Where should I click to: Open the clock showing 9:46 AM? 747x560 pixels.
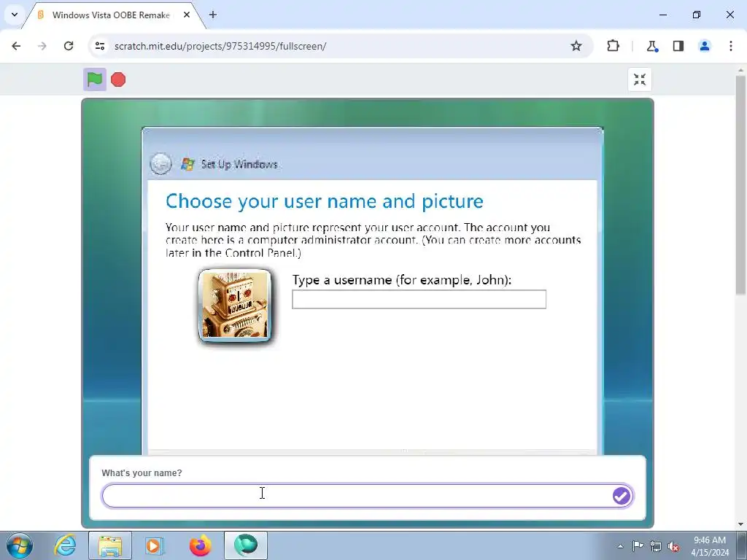710,546
